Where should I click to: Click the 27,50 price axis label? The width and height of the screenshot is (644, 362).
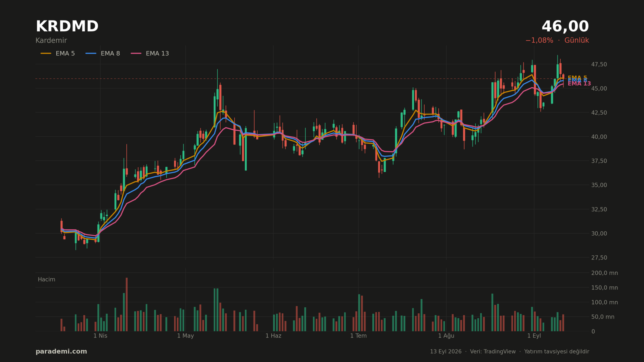(599, 257)
